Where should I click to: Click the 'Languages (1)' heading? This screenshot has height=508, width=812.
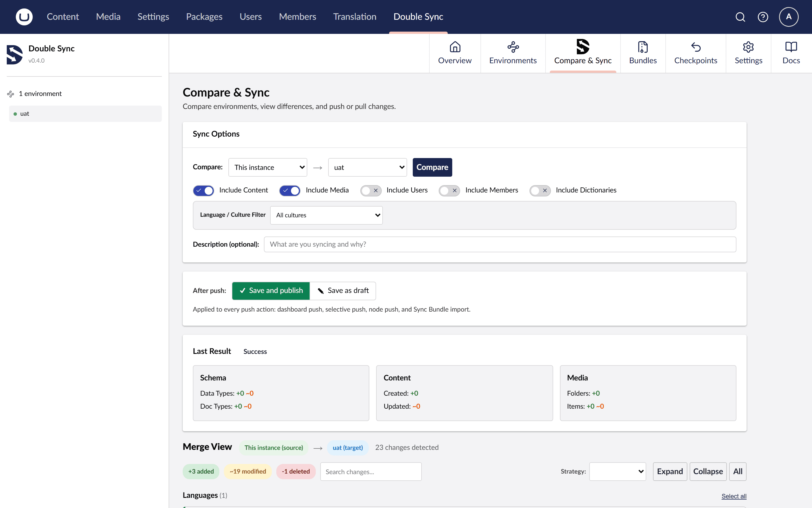(x=205, y=496)
